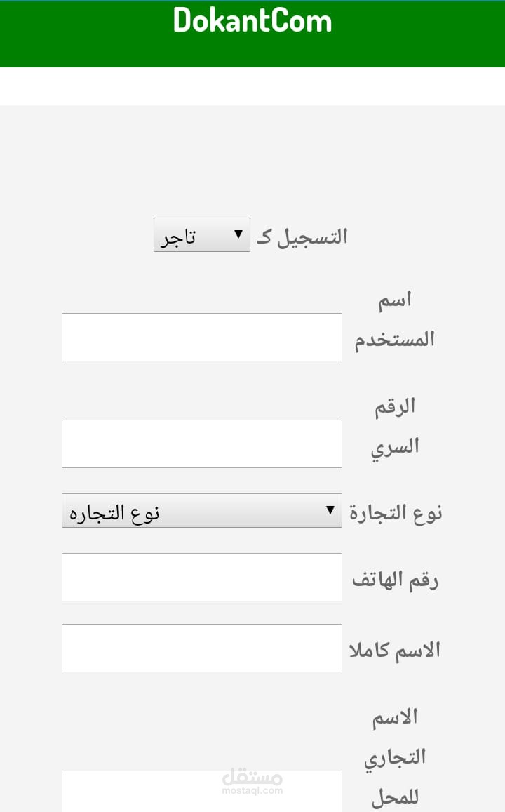
Task: Click the اسم المستخدم label
Action: [394, 320]
